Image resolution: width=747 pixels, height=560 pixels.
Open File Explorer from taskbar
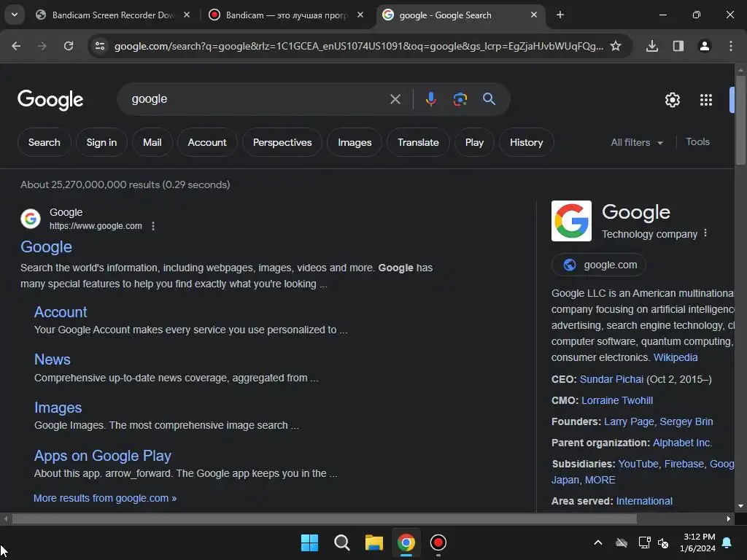click(374, 542)
